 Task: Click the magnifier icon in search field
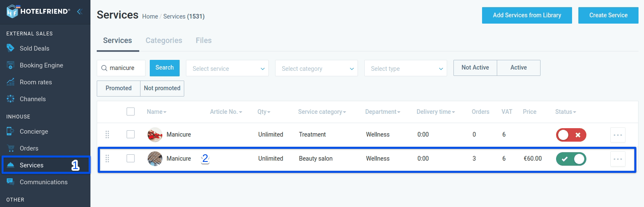pyautogui.click(x=104, y=68)
